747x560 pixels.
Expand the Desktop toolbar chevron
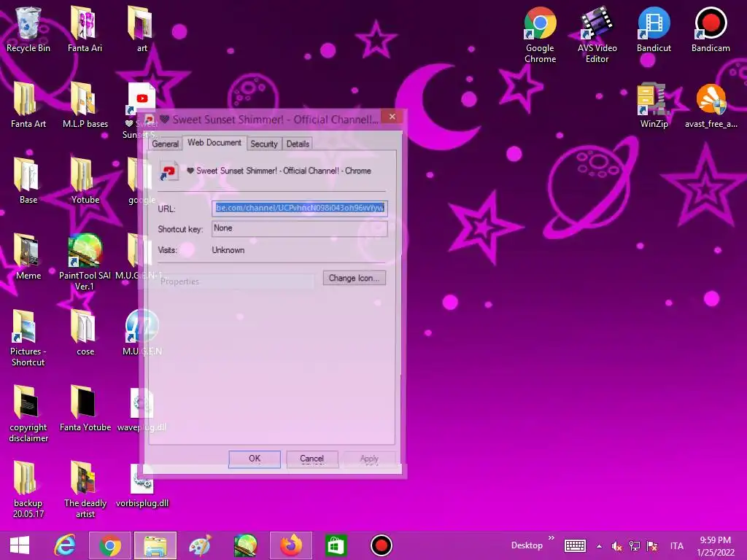click(551, 538)
